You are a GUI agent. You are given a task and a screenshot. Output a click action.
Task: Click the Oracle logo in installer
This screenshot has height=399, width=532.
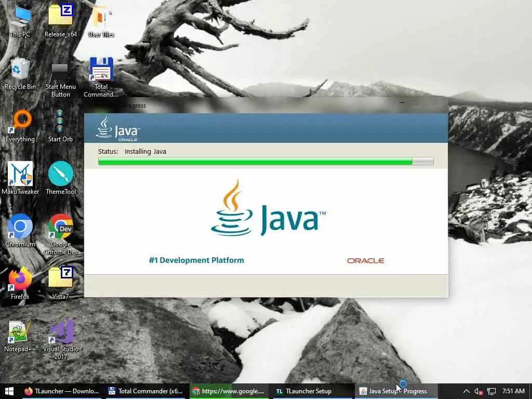365,261
